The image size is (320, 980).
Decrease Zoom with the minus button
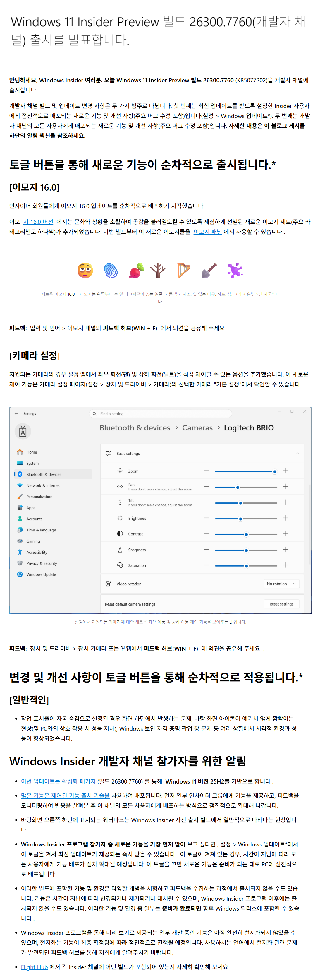click(207, 471)
